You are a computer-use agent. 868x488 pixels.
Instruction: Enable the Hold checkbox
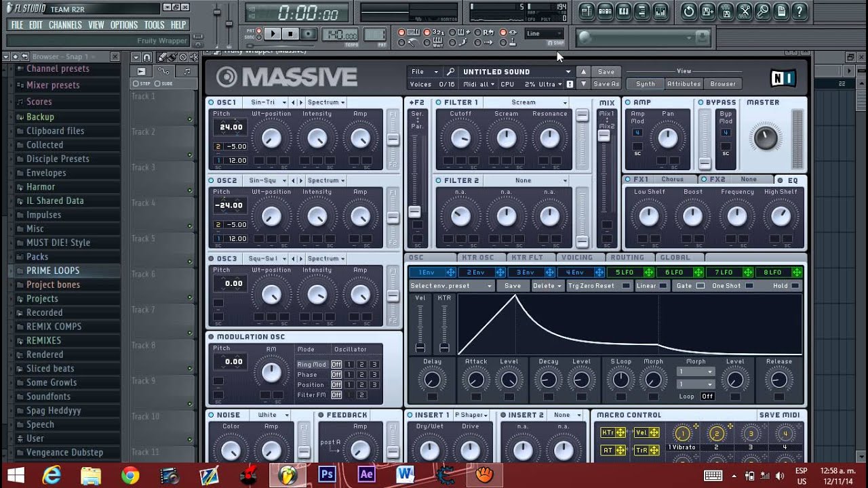(x=796, y=286)
